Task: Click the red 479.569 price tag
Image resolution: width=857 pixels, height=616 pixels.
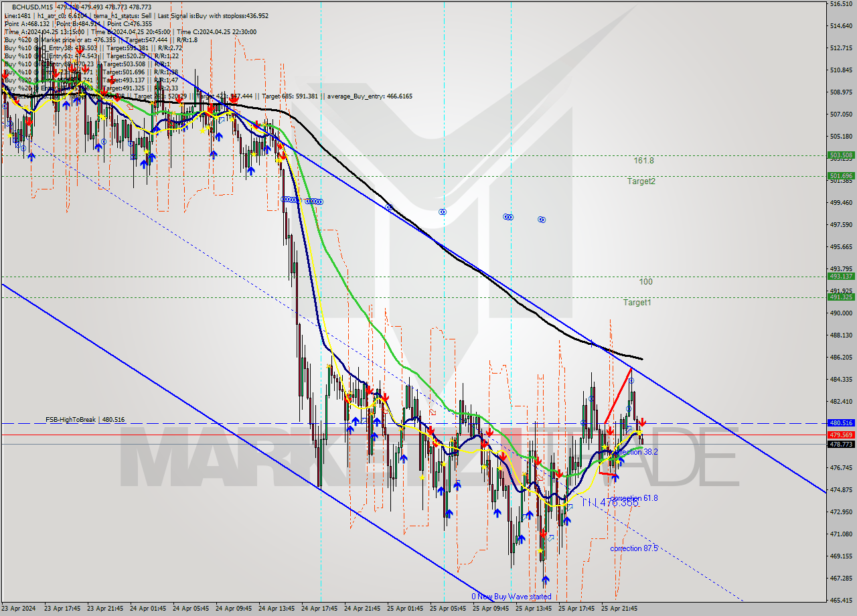Action: pyautogui.click(x=841, y=435)
